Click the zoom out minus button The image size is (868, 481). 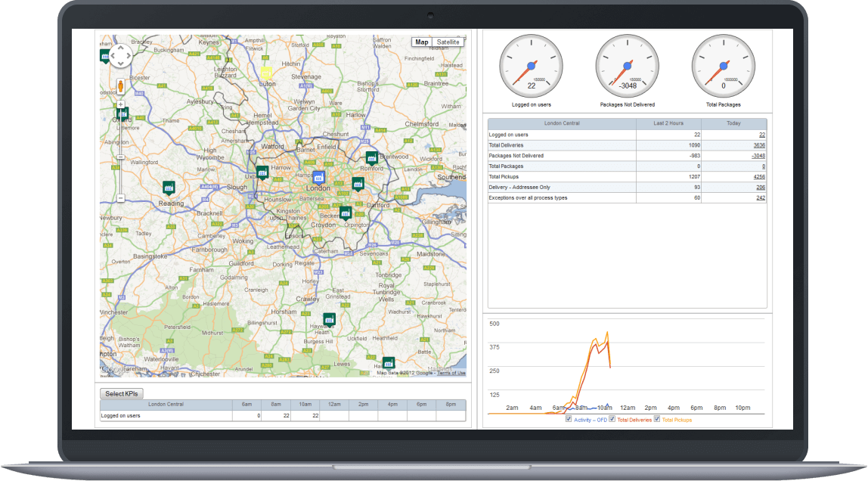(121, 197)
